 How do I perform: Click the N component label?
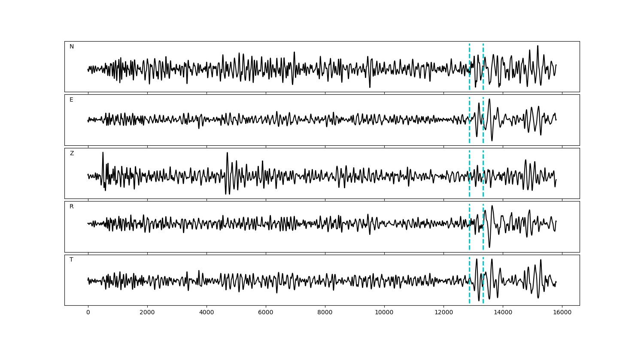point(72,47)
